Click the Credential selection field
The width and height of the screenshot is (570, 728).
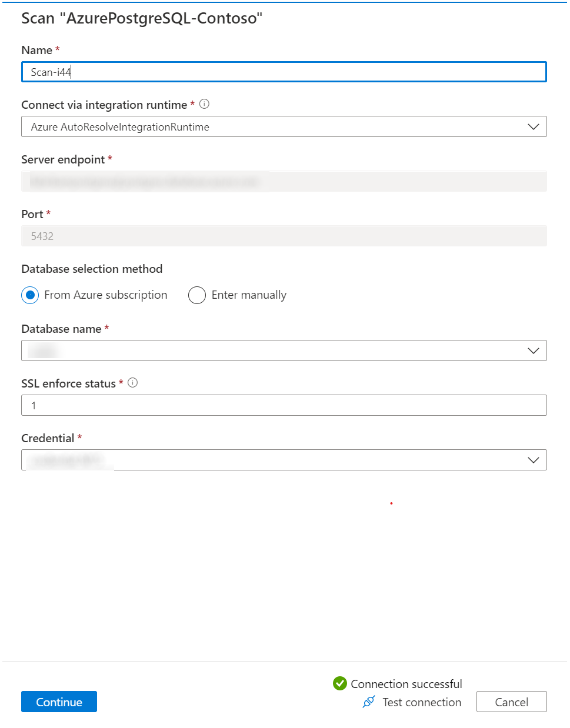tap(284, 460)
